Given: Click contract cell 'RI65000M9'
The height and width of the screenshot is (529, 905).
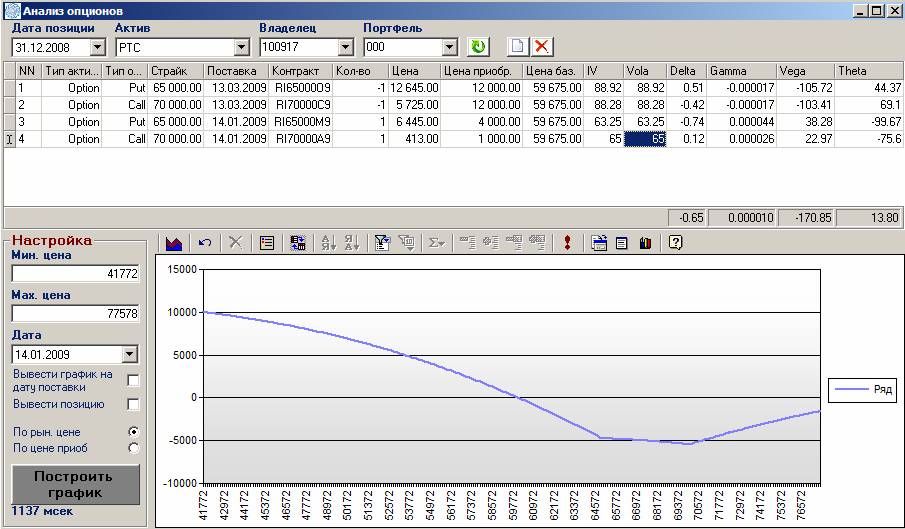Looking at the screenshot, I should click(x=300, y=122).
